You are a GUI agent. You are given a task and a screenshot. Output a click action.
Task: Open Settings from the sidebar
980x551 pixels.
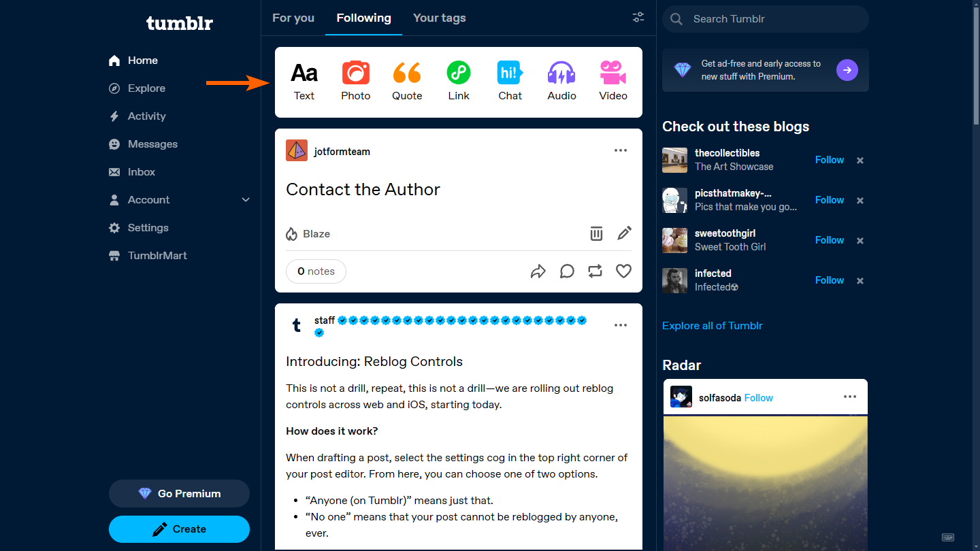click(138, 228)
